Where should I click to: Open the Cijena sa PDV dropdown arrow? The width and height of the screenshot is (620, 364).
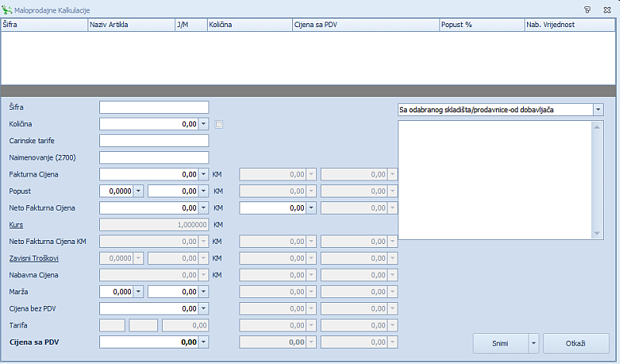pos(203,342)
